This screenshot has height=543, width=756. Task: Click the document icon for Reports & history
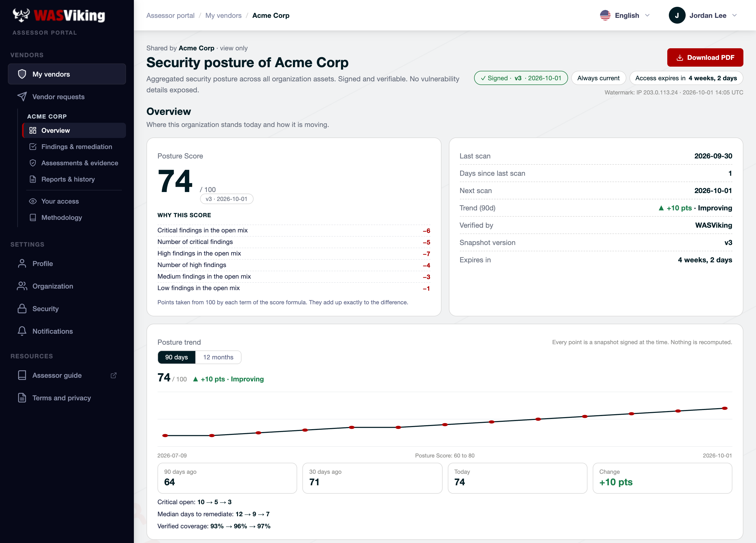tap(33, 179)
